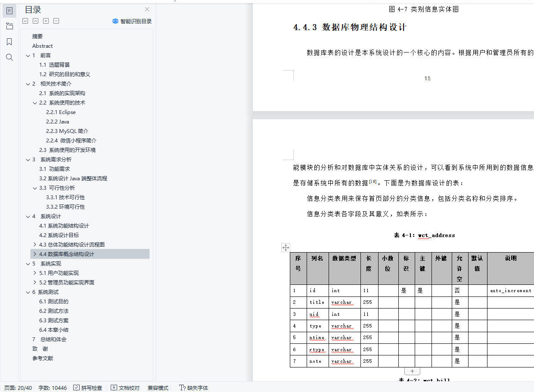
Task: Click 兼容模式 in the status bar
Action: coord(158,388)
